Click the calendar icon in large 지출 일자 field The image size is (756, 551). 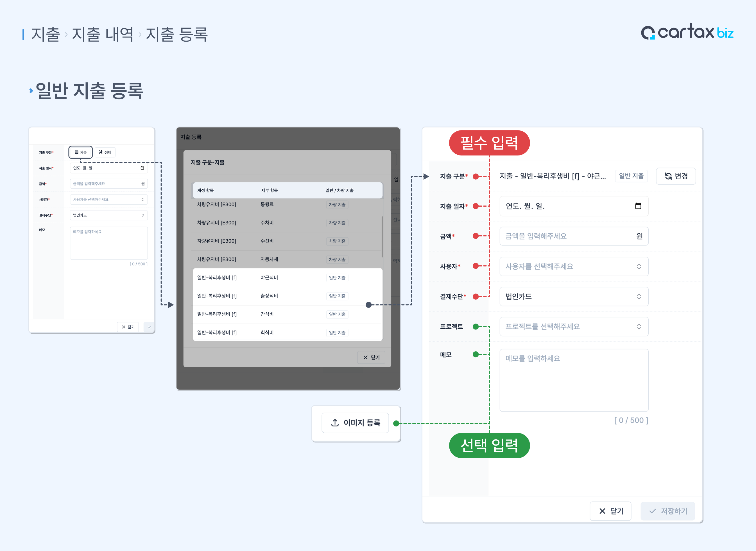tap(638, 206)
